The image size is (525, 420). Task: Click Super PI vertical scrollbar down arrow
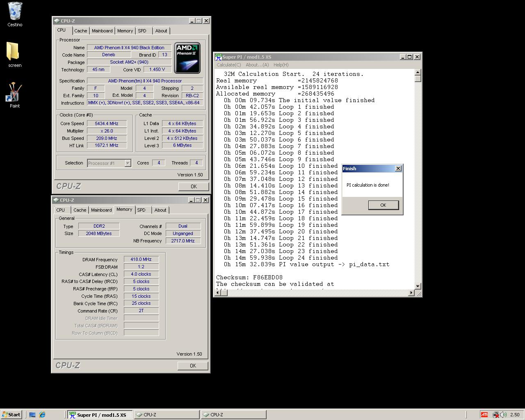(x=418, y=286)
